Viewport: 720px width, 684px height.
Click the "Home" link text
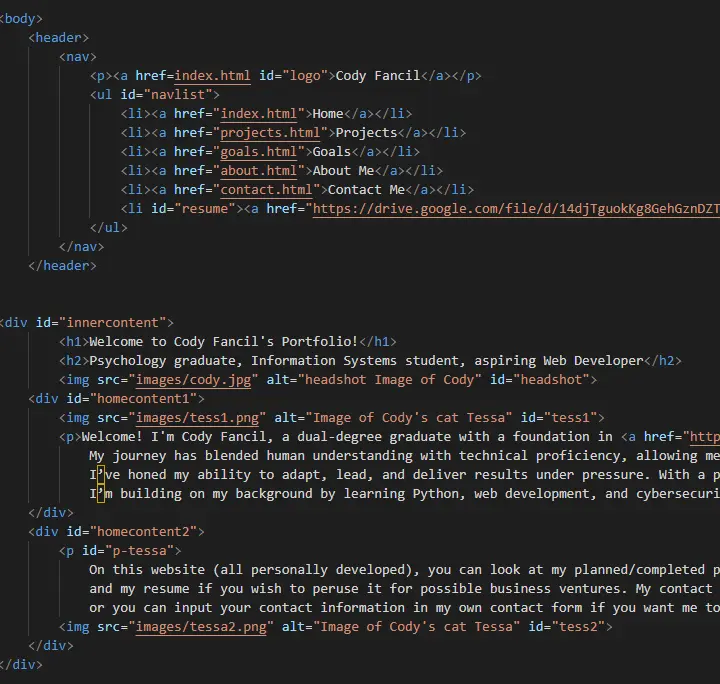(328, 114)
